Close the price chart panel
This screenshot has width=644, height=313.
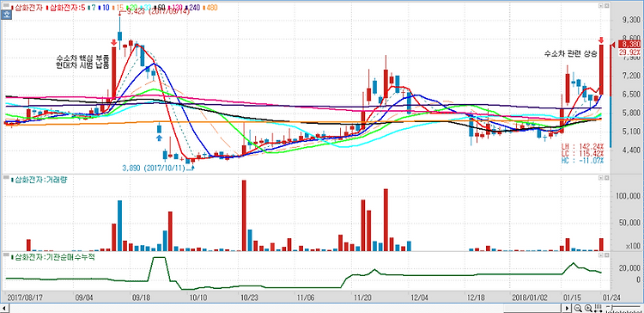[x=607, y=6]
